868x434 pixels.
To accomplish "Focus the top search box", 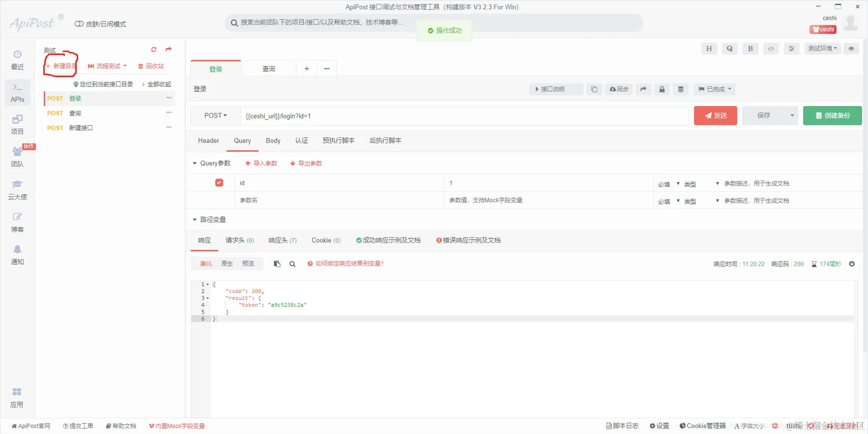I will pos(434,23).
